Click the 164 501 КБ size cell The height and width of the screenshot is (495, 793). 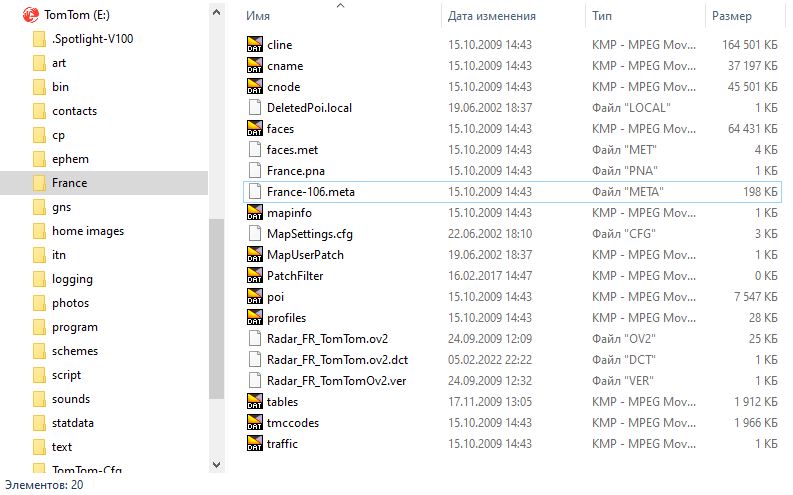(x=750, y=44)
